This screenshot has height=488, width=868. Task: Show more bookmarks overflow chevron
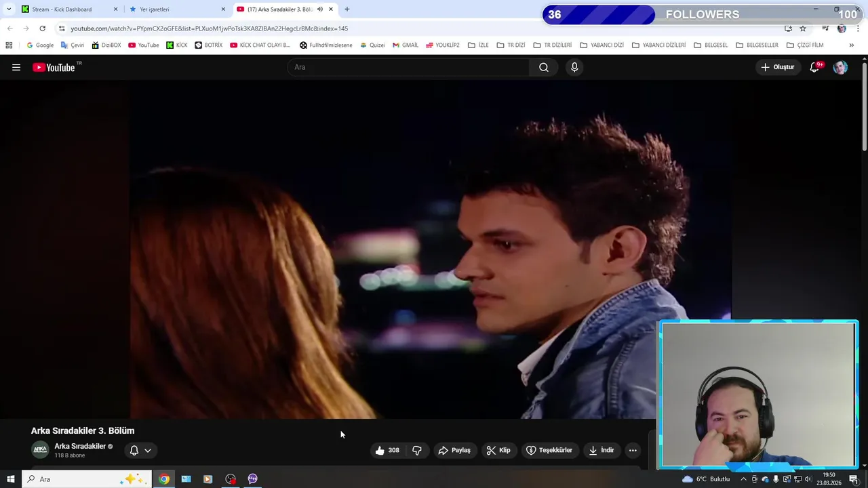pos(852,45)
